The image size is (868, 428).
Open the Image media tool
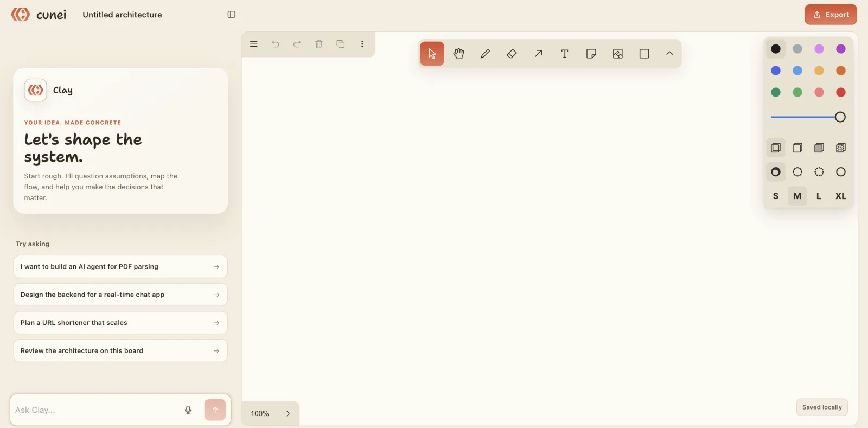[x=618, y=54]
